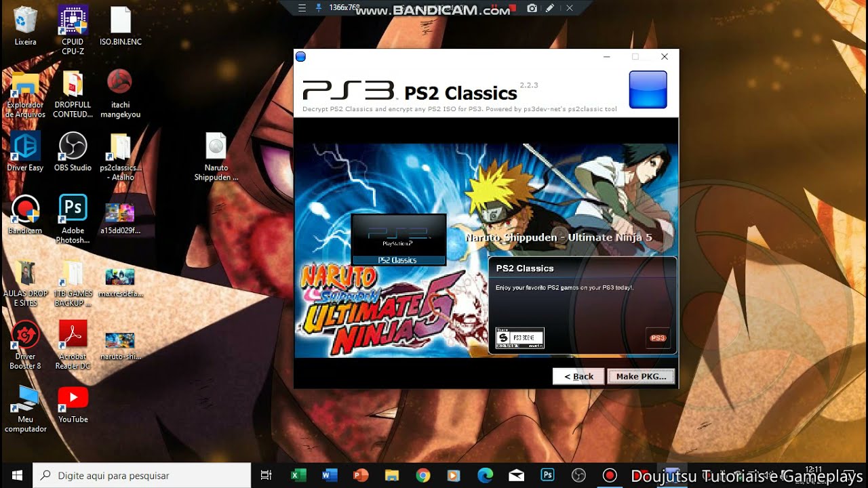Click the Back button in PS2 Classics
Image resolution: width=868 pixels, height=488 pixels.
pos(578,376)
